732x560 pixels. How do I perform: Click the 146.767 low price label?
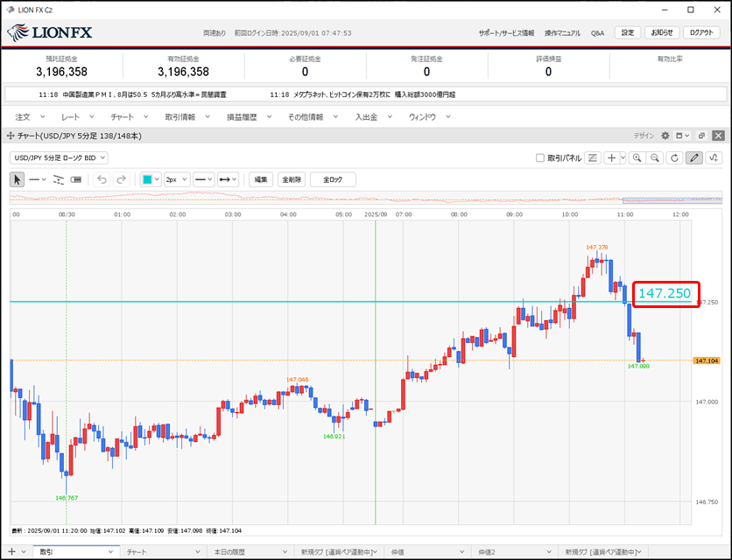click(67, 498)
